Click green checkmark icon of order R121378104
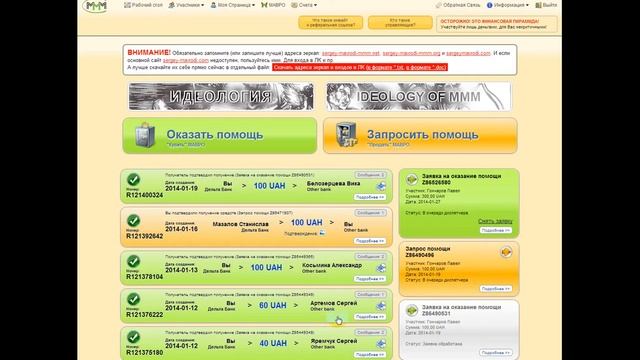640x360 pixels. point(133,261)
